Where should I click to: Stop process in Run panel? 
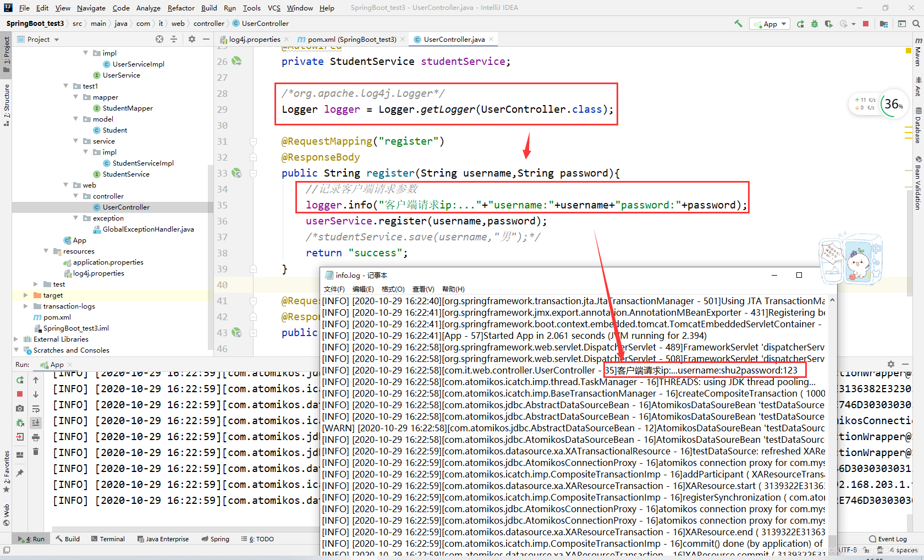coord(20,394)
